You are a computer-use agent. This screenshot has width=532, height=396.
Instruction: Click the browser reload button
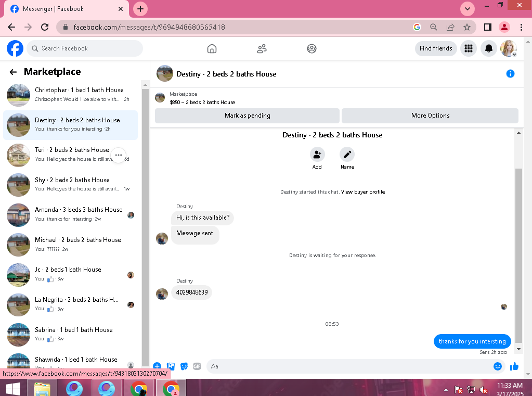(45, 27)
